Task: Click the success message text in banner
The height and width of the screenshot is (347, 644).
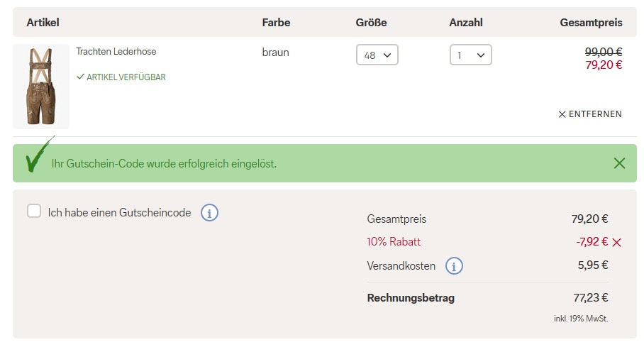Action: click(x=164, y=164)
